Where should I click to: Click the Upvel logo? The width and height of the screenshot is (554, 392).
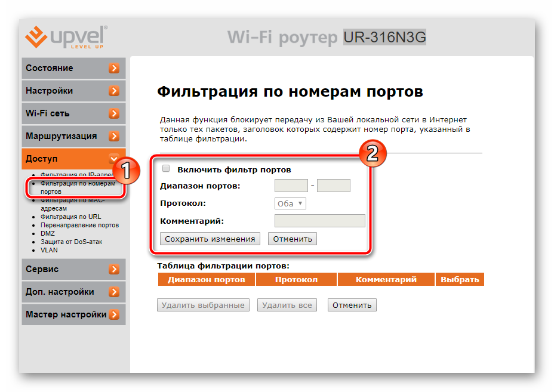[66, 37]
